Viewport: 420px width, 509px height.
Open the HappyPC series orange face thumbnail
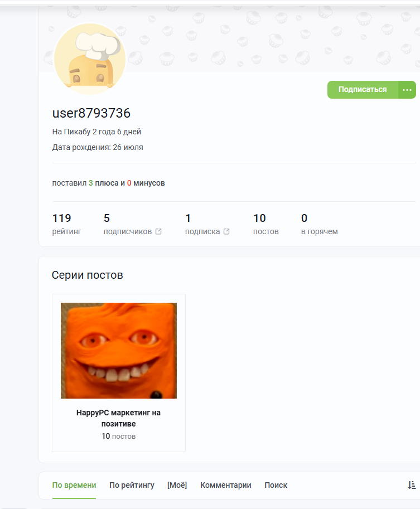point(119,351)
